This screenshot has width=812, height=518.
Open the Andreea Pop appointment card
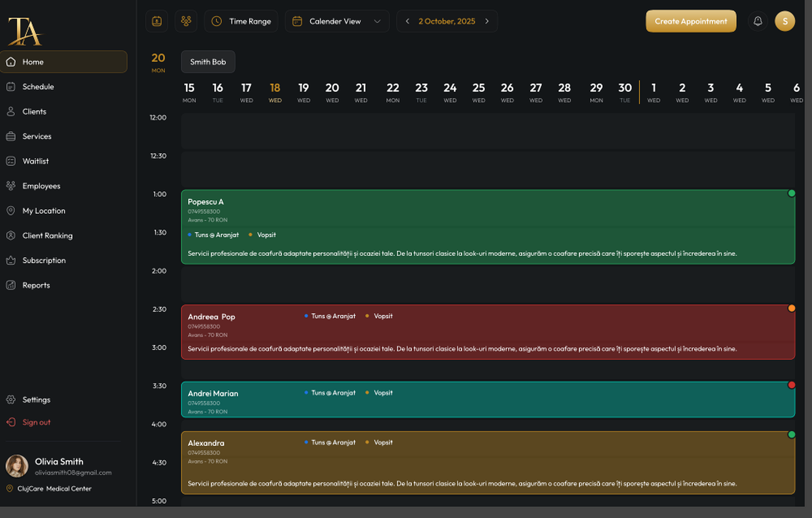[x=488, y=332]
